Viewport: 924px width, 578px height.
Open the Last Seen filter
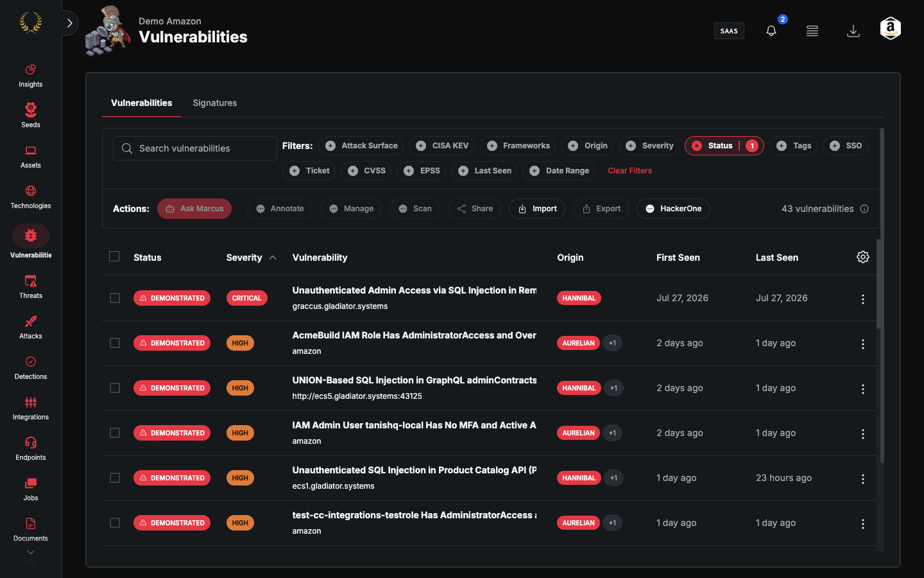(x=484, y=171)
